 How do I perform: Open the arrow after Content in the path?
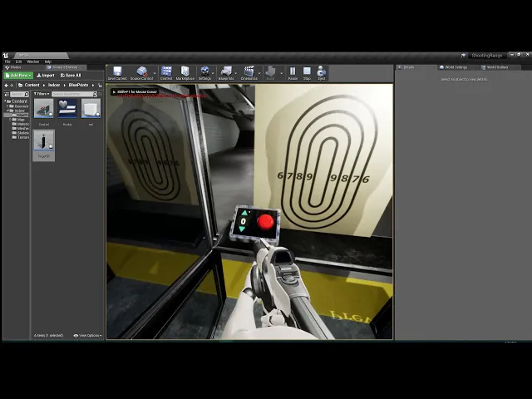pos(43,85)
